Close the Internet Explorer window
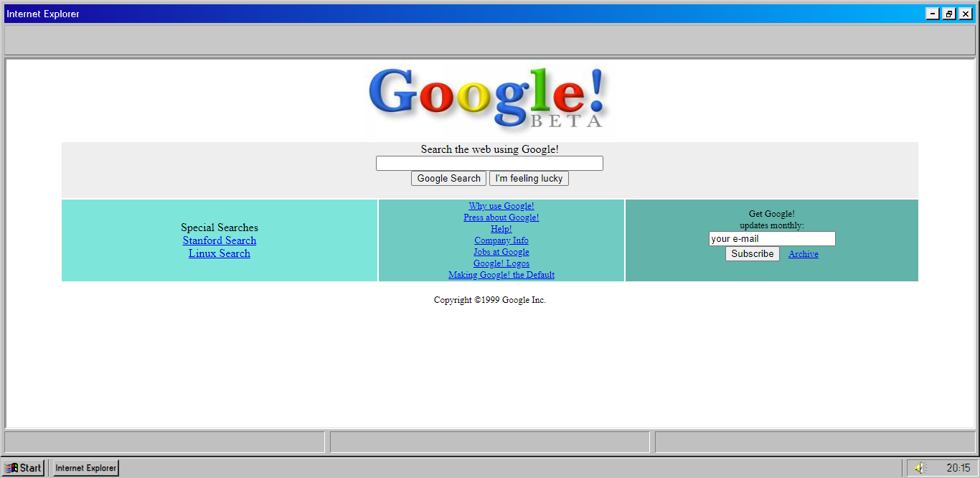The image size is (980, 478). coord(966,14)
